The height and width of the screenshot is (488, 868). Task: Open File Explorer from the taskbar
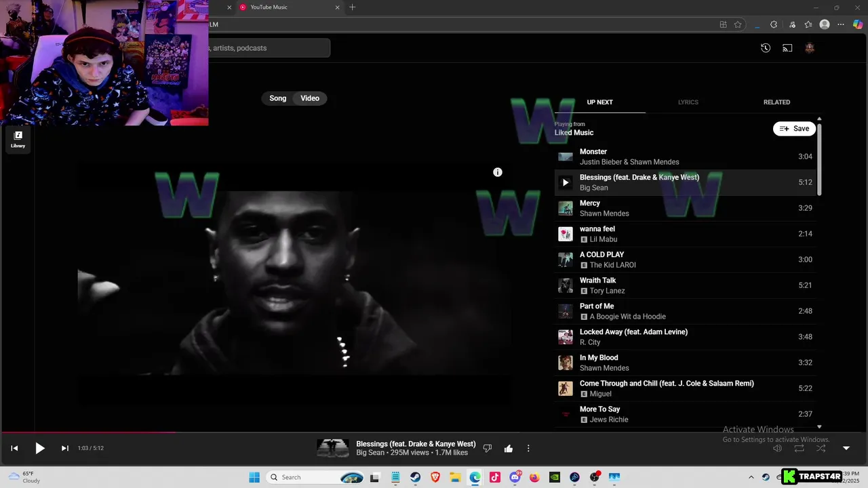click(x=455, y=477)
